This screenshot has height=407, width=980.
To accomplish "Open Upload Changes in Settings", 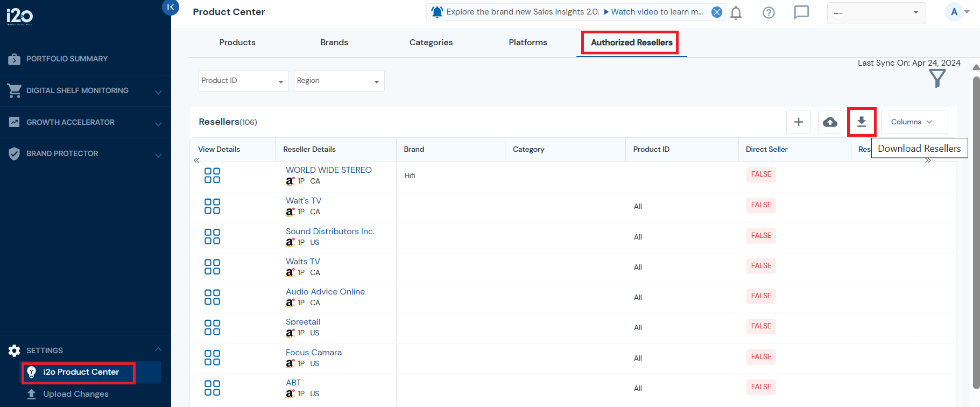I will [x=75, y=394].
